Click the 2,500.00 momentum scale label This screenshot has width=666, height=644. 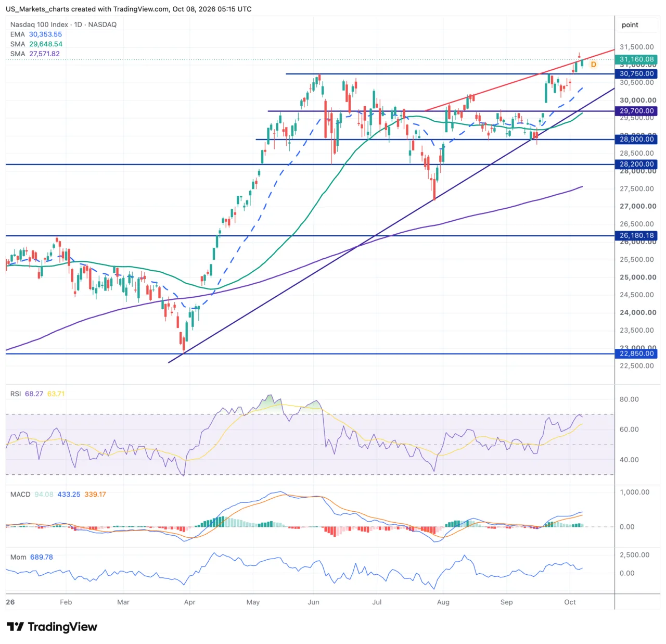point(634,555)
